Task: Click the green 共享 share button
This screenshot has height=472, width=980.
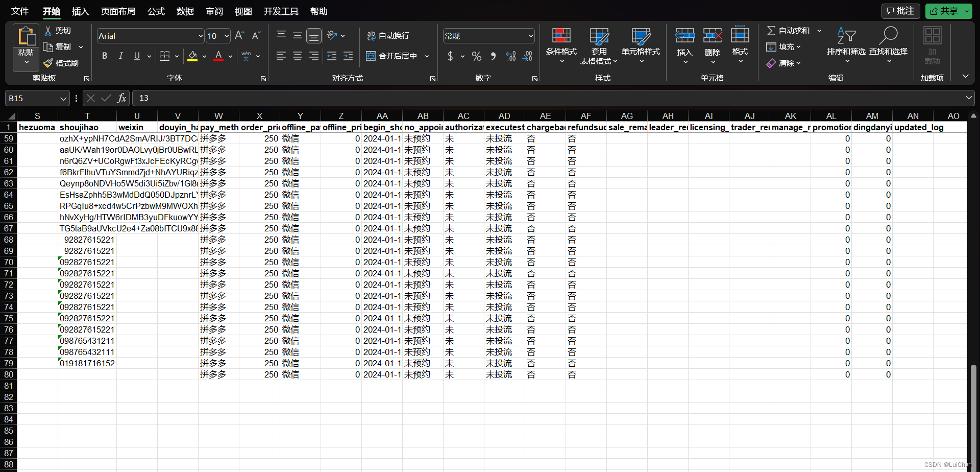Action: click(x=948, y=11)
